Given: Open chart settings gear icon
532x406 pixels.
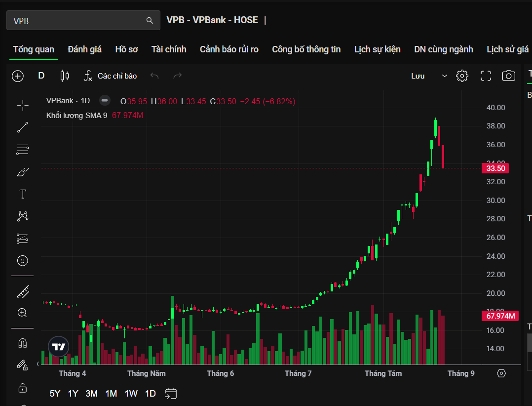Looking at the screenshot, I should coord(462,76).
